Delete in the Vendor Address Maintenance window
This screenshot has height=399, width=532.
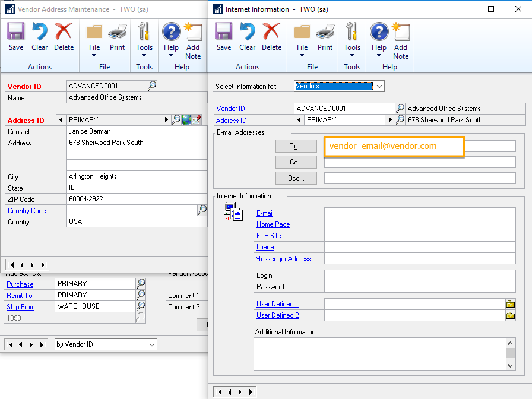tap(64, 37)
